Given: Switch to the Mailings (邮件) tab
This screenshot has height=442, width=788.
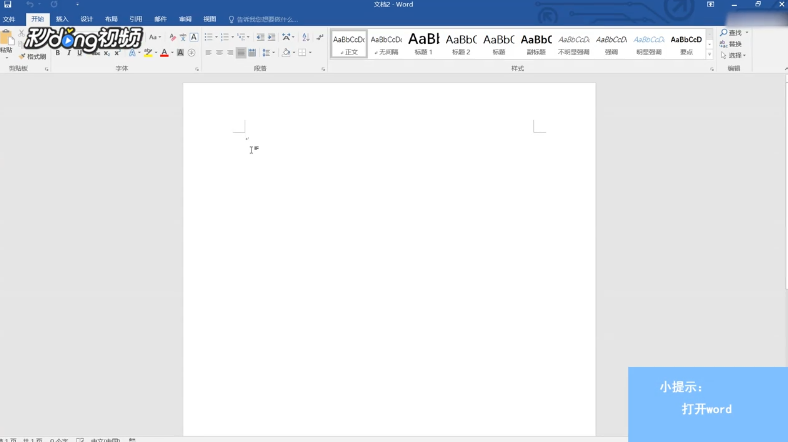Looking at the screenshot, I should click(160, 19).
